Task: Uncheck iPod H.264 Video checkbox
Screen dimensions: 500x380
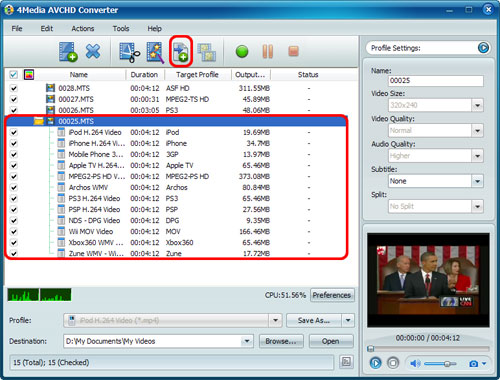Action: point(14,132)
